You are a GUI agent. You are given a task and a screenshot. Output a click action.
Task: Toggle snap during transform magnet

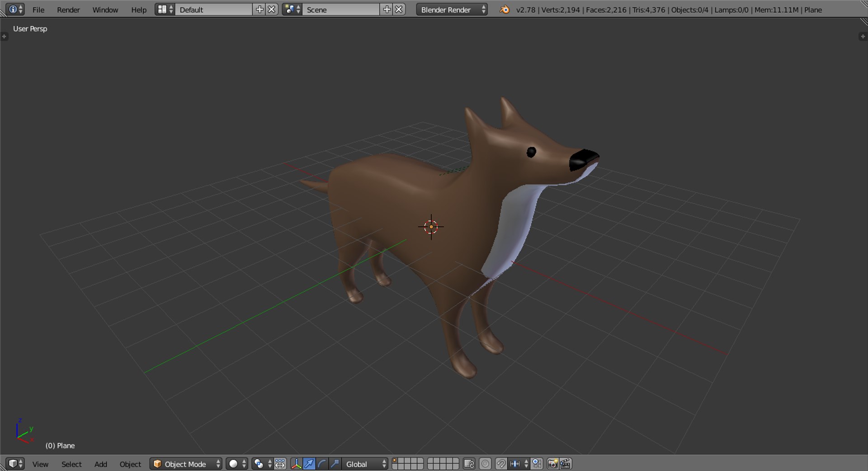(501, 464)
